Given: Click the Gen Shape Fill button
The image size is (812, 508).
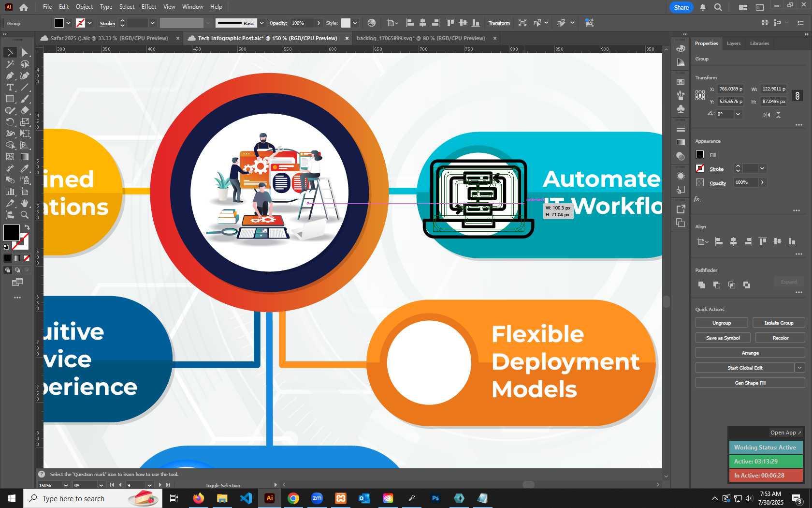Looking at the screenshot, I should pos(750,383).
